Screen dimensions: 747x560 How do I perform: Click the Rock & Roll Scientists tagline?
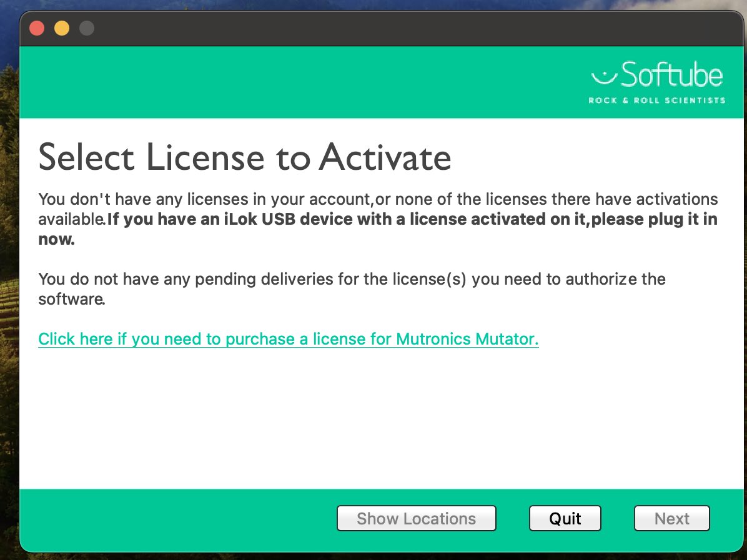657,100
